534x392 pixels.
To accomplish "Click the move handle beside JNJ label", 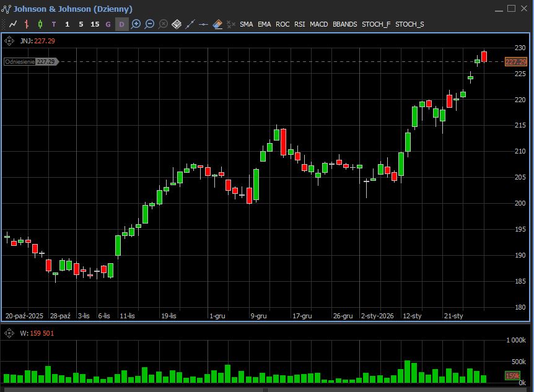I will pyautogui.click(x=9, y=41).
